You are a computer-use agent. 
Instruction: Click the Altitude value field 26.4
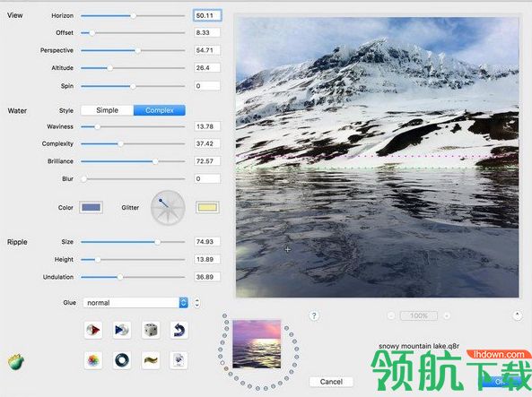click(x=207, y=68)
